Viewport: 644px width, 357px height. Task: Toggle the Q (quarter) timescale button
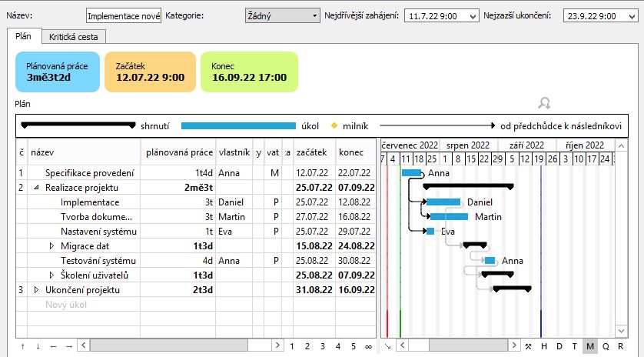605,346
